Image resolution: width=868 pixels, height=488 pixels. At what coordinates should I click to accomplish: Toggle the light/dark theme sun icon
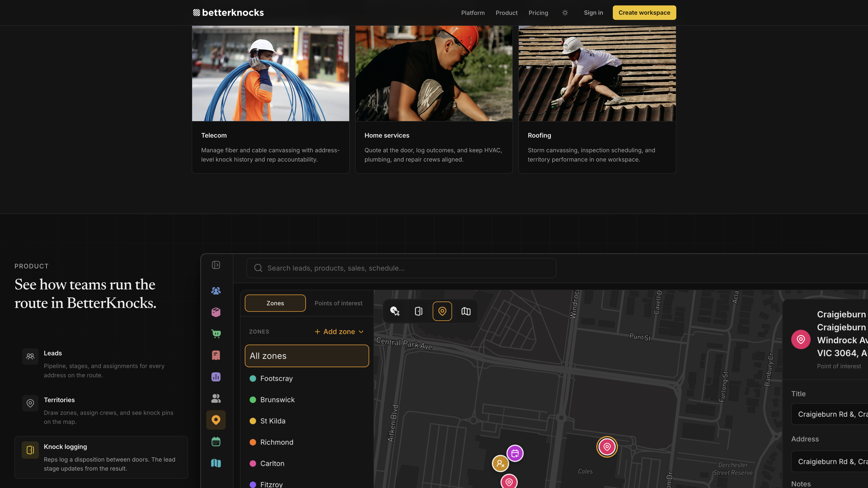565,12
